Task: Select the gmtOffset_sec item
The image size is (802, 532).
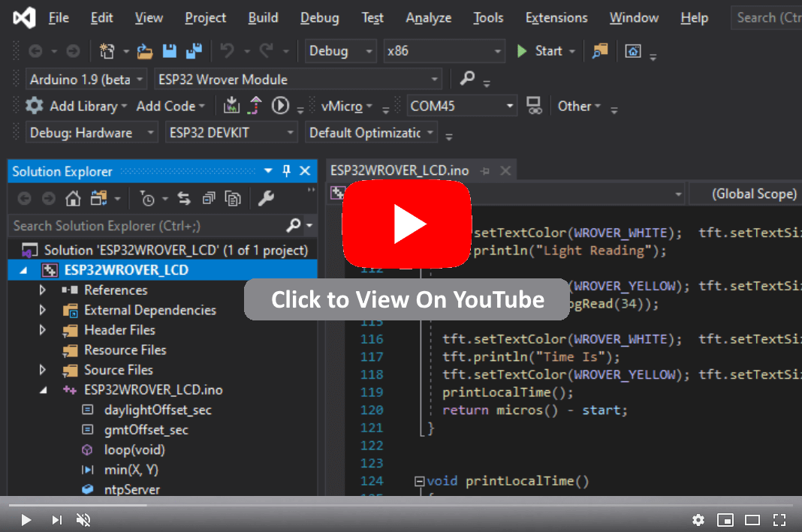Action: [x=146, y=430]
